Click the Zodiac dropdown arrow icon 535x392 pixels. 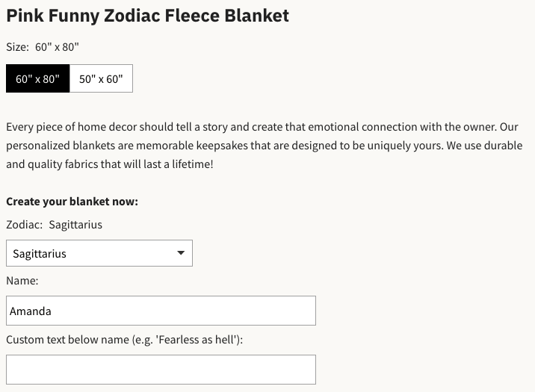click(181, 253)
